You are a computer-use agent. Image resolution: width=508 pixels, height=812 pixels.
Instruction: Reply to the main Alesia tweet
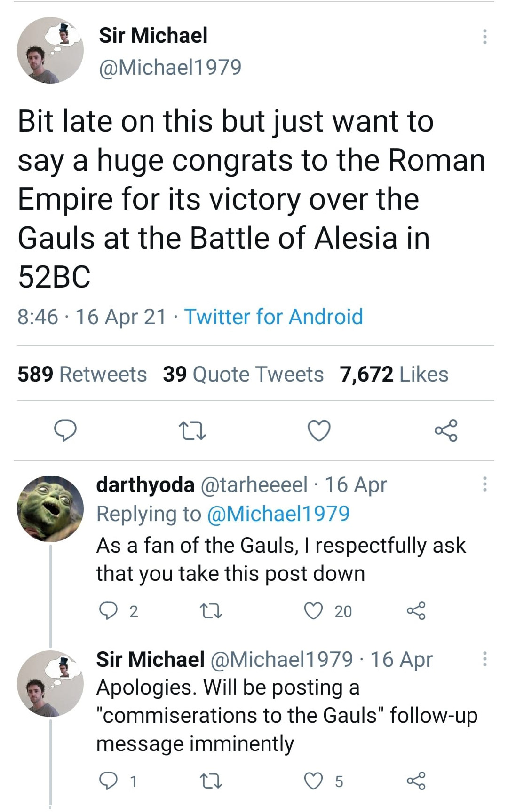pos(65,430)
